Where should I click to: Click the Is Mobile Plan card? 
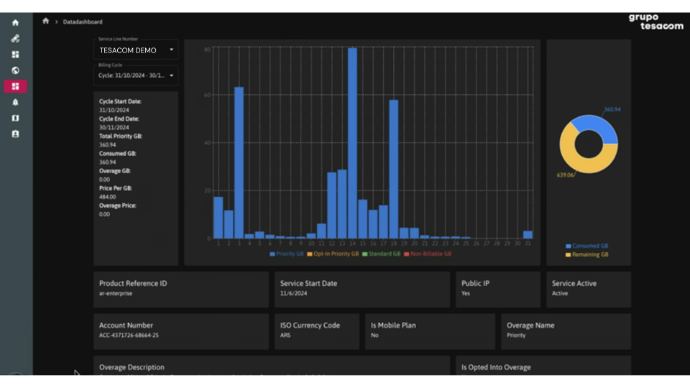[x=430, y=331]
